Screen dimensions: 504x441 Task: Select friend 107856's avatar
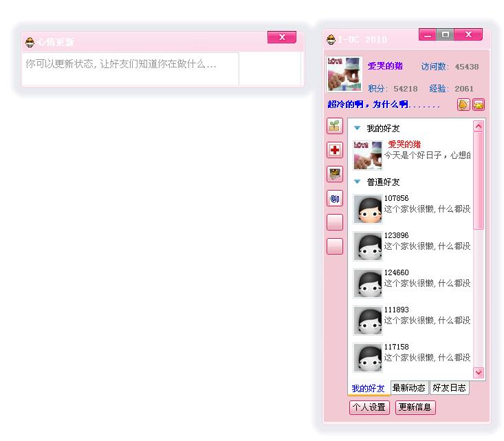click(x=368, y=208)
